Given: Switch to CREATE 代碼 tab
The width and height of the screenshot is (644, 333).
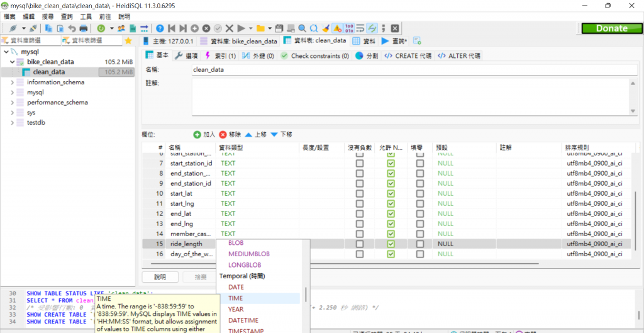Looking at the screenshot, I should pyautogui.click(x=408, y=56).
